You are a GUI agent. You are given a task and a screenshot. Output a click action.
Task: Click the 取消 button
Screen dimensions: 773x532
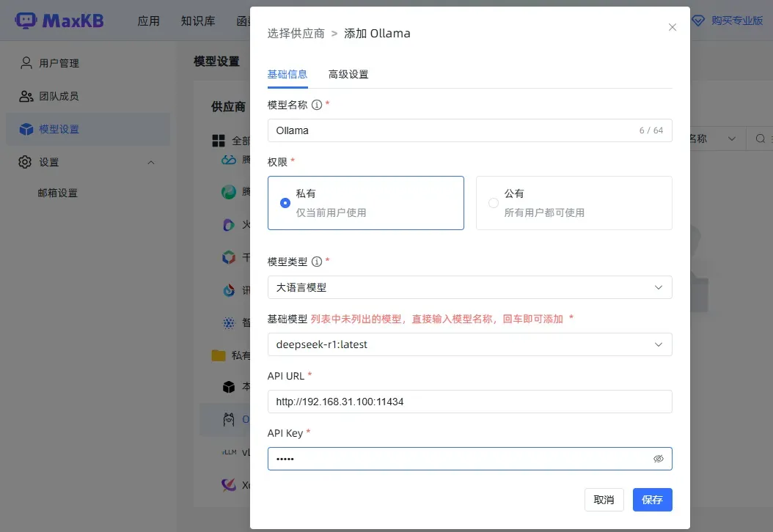(604, 500)
